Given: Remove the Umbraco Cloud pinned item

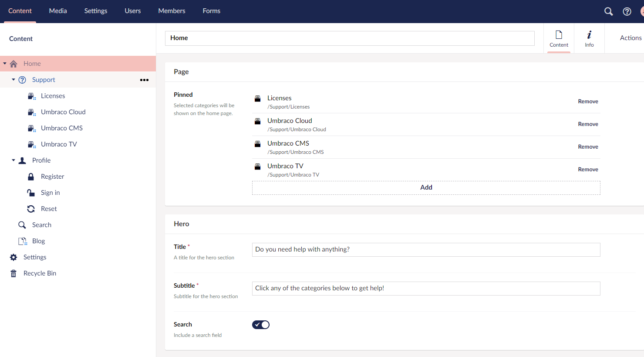Looking at the screenshot, I should 588,124.
